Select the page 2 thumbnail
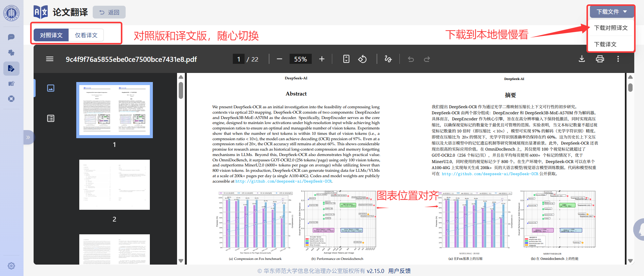644x276 pixels. pos(114,185)
